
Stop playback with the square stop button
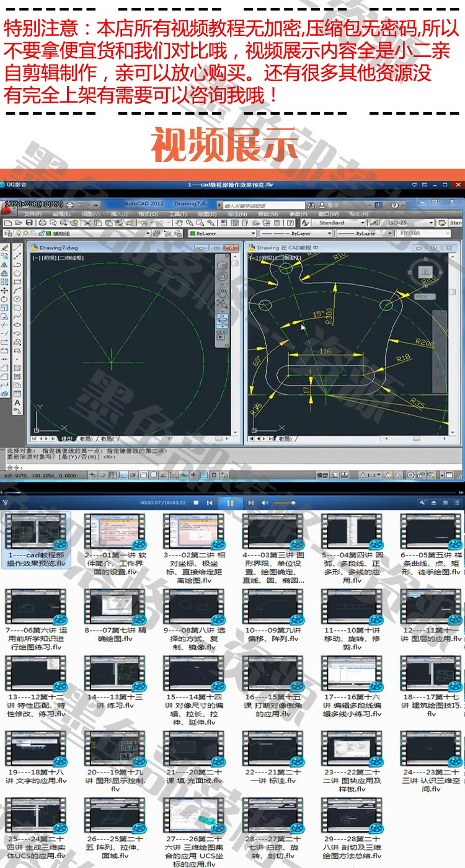point(196,503)
